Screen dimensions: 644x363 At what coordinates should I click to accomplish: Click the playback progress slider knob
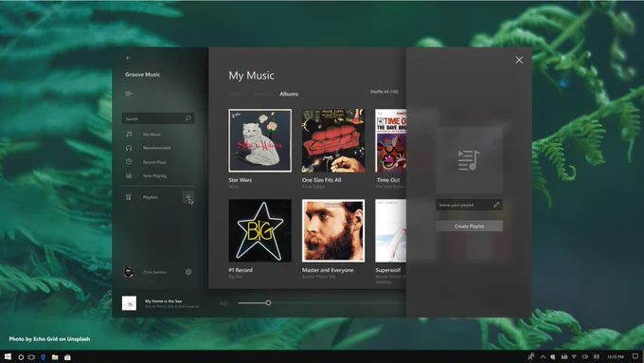click(x=268, y=303)
